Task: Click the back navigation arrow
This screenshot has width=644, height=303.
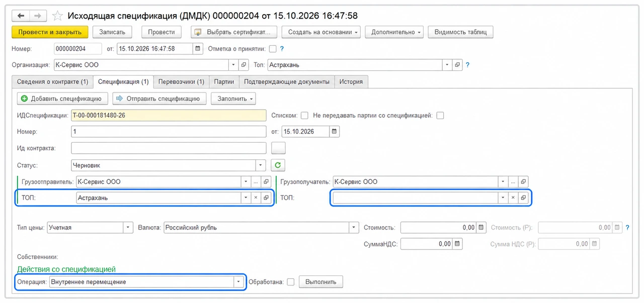Action: 21,16
